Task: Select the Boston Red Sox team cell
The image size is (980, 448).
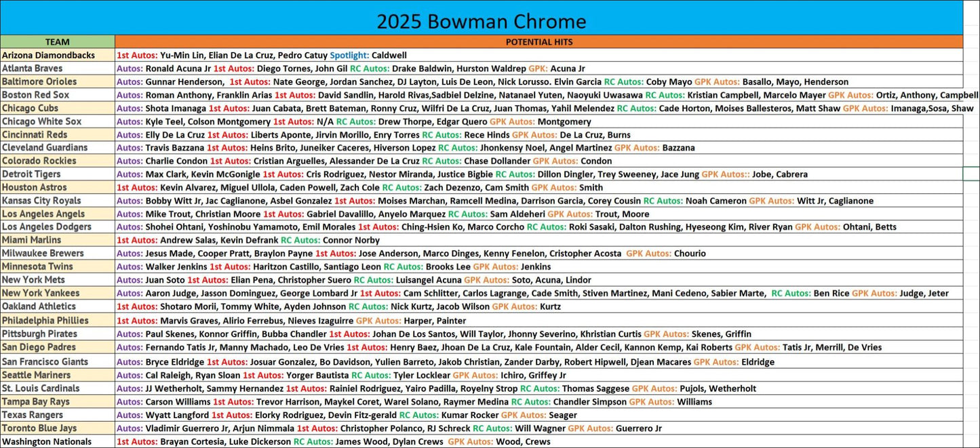Action: 58,95
